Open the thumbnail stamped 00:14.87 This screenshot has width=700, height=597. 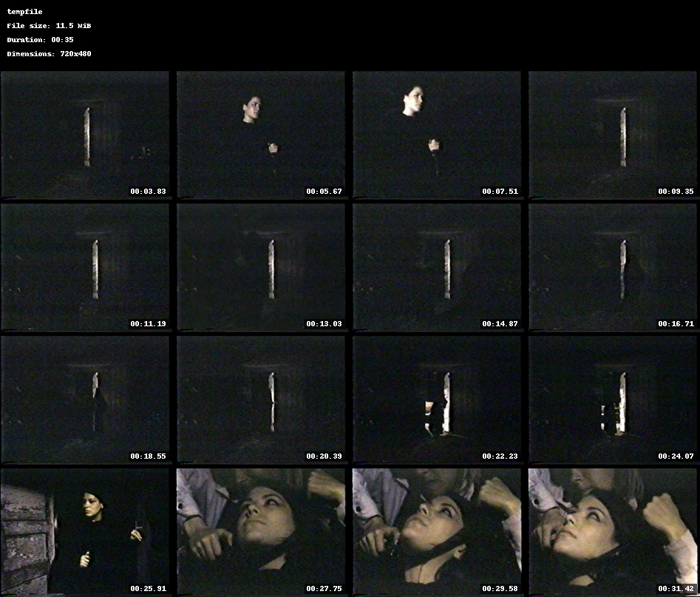(437, 267)
